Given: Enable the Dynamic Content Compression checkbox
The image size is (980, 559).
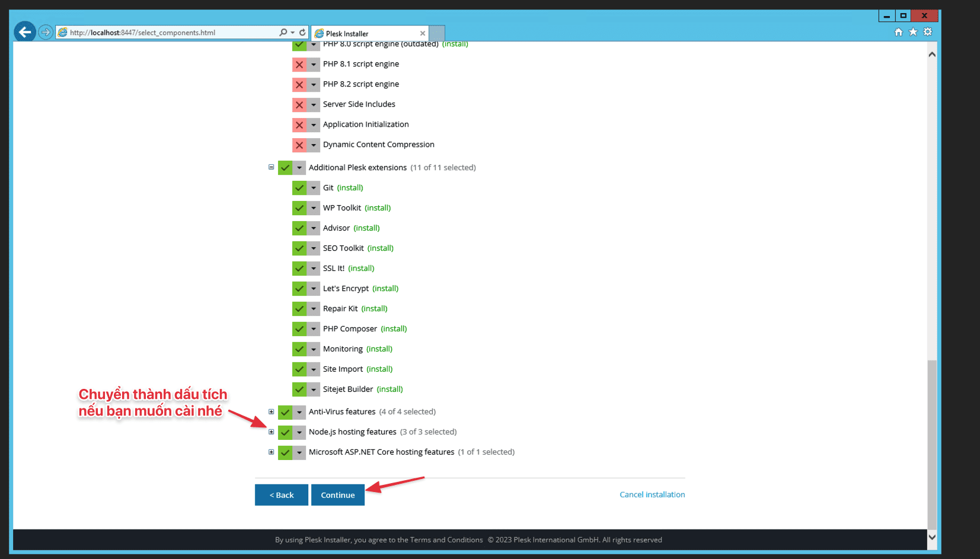Looking at the screenshot, I should 299,145.
